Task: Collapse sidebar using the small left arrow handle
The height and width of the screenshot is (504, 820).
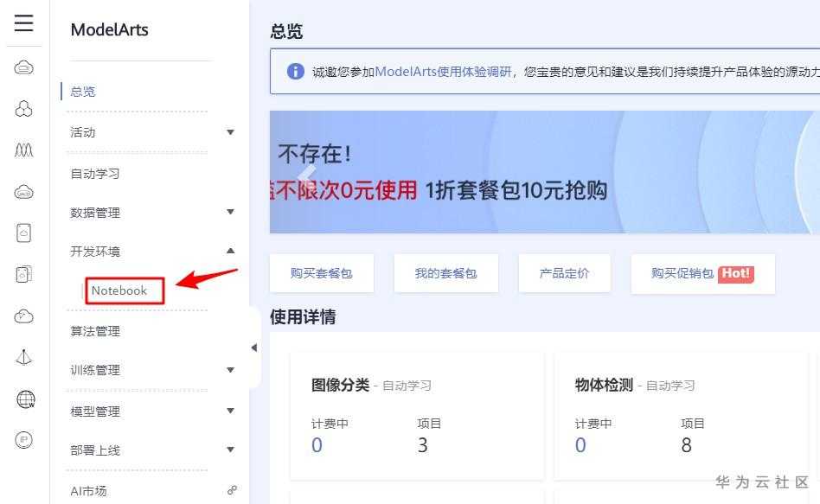Action: (x=254, y=348)
